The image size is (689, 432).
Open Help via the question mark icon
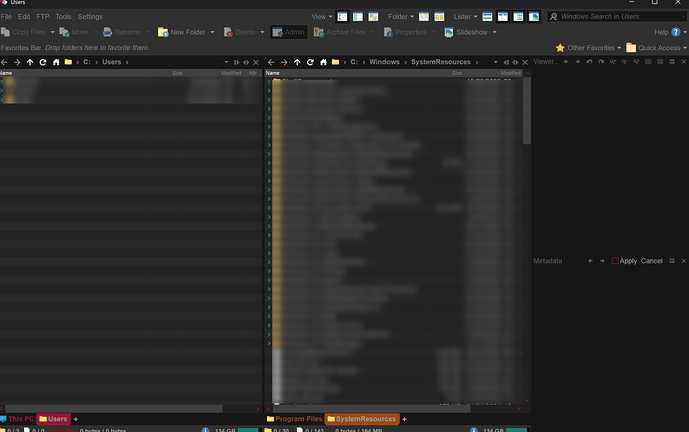tap(679, 32)
